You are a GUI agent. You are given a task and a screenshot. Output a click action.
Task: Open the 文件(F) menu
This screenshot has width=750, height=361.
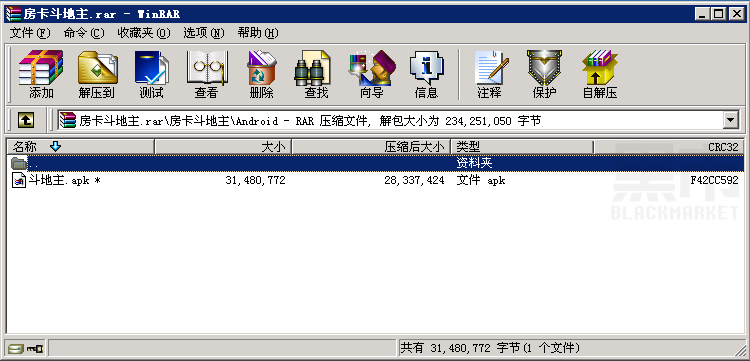pyautogui.click(x=30, y=33)
